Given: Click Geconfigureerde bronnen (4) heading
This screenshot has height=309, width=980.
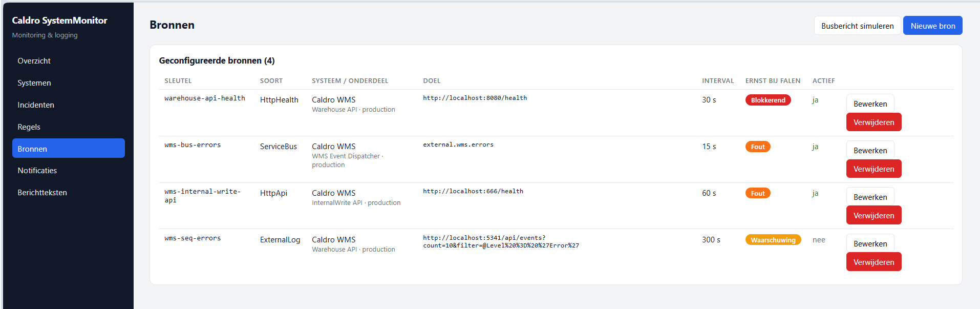Looking at the screenshot, I should [x=217, y=60].
